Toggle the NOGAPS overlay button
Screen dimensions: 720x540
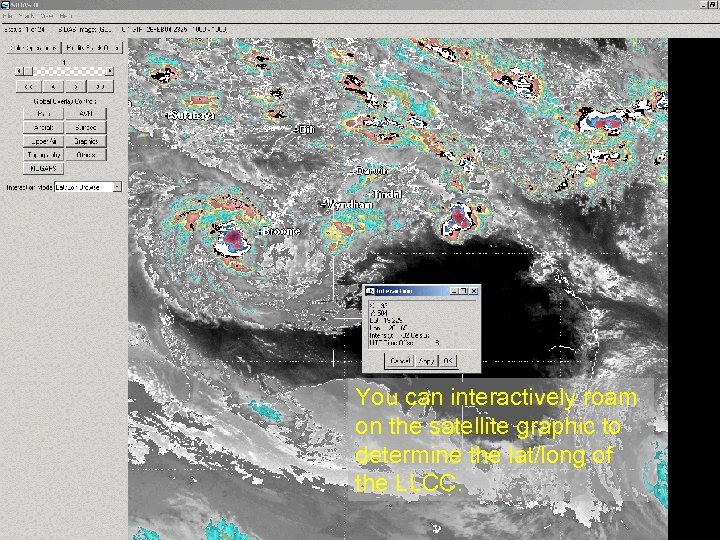tap(44, 169)
